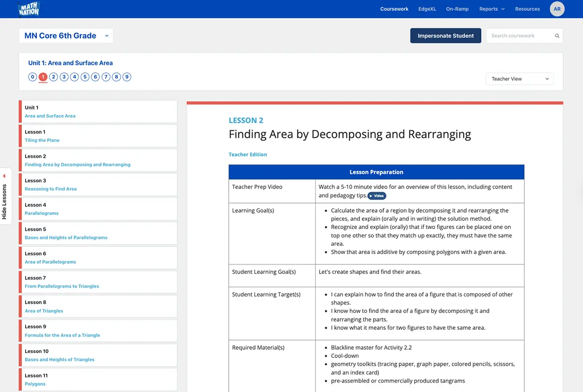583x392 pixels.
Task: Select unit circle number 7
Action: point(106,77)
